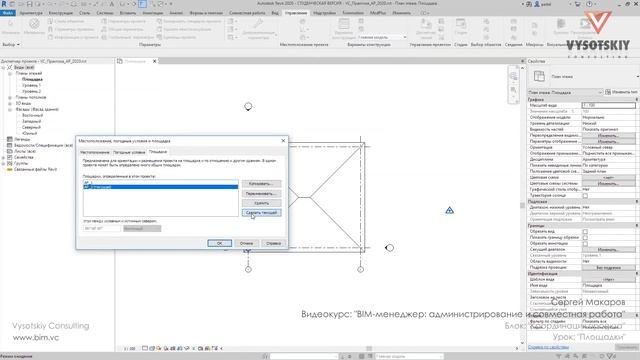Open Project Information (Информация о проекте)
640x360 pixels.
pyautogui.click(x=73, y=37)
